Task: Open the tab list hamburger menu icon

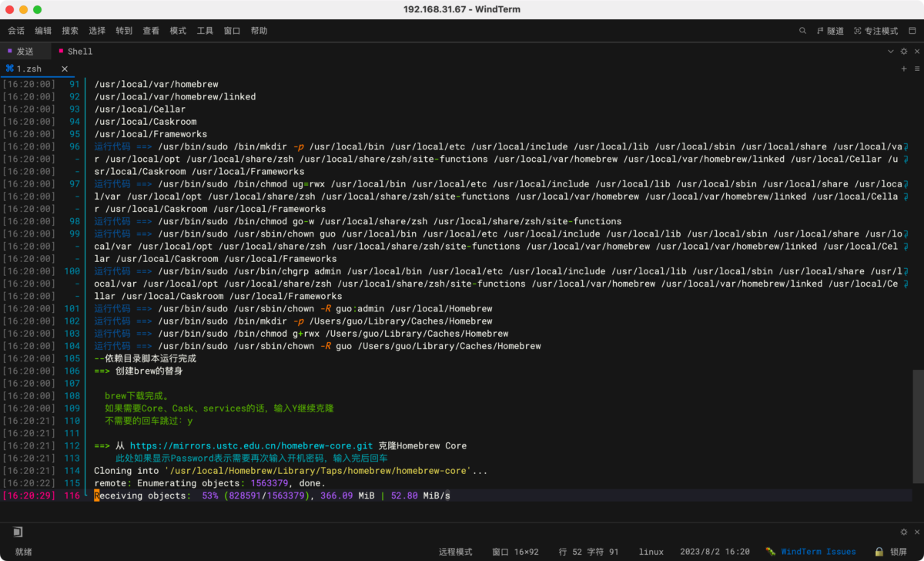Action: pos(916,69)
